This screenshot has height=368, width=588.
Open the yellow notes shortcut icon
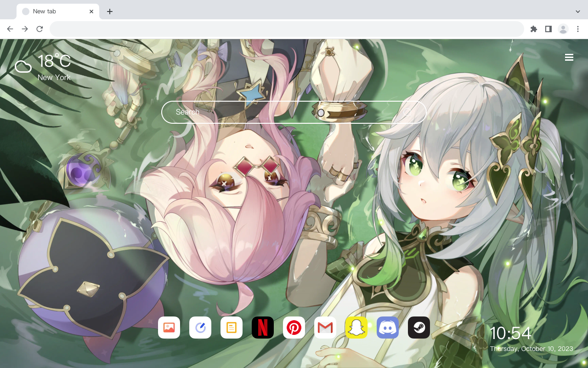[232, 328]
